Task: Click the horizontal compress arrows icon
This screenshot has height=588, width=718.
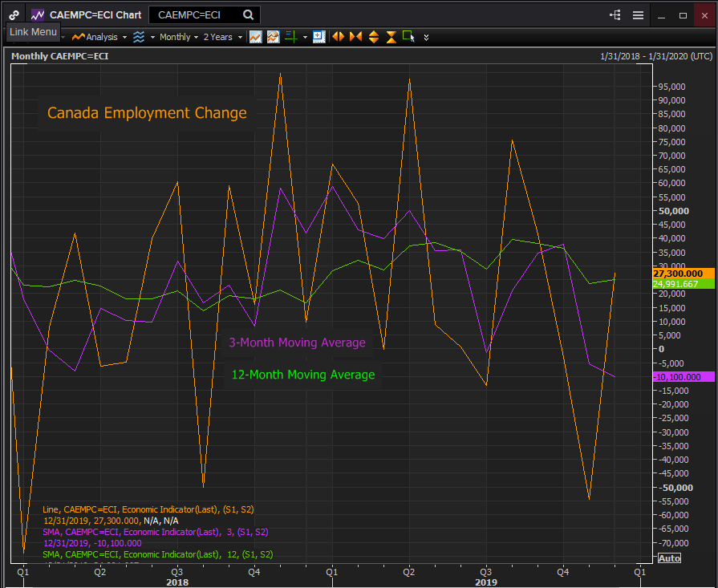Action: [x=355, y=37]
